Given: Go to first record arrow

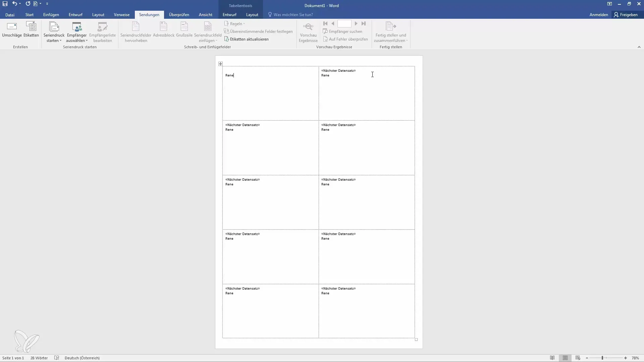Looking at the screenshot, I should pyautogui.click(x=325, y=23).
